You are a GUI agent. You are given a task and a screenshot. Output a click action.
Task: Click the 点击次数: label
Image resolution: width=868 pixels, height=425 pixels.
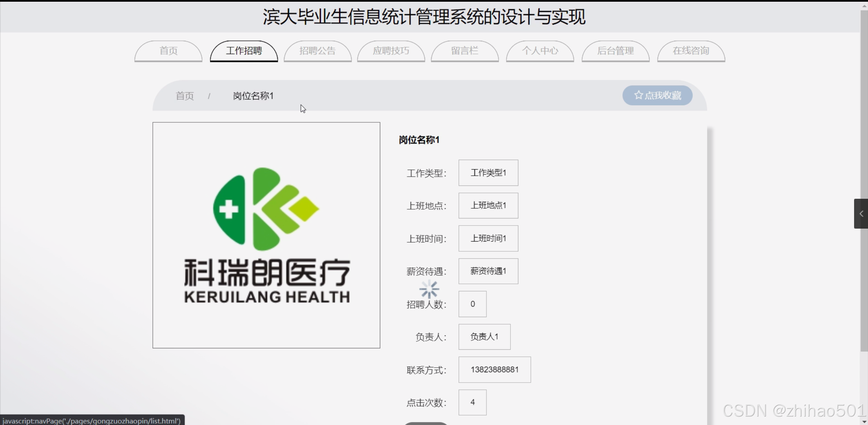(426, 403)
